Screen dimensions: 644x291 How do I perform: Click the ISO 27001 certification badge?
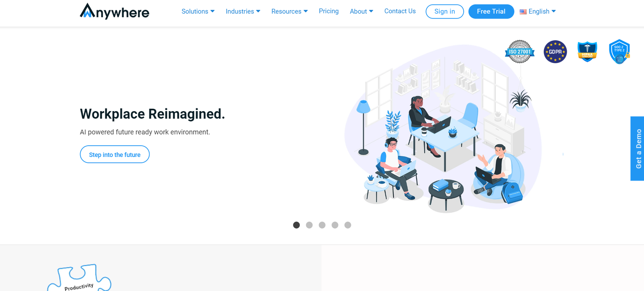point(520,52)
